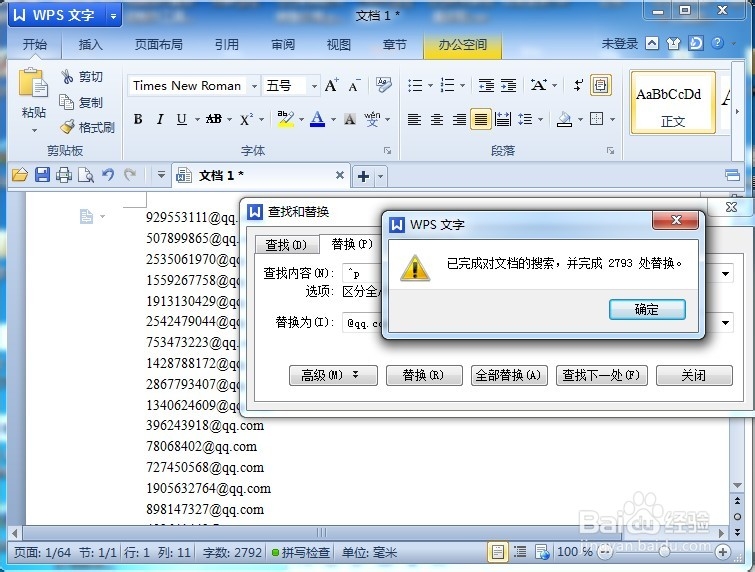Image resolution: width=755 pixels, height=572 pixels.
Task: Open the 引用 ribbon tab
Action: pyautogui.click(x=227, y=45)
